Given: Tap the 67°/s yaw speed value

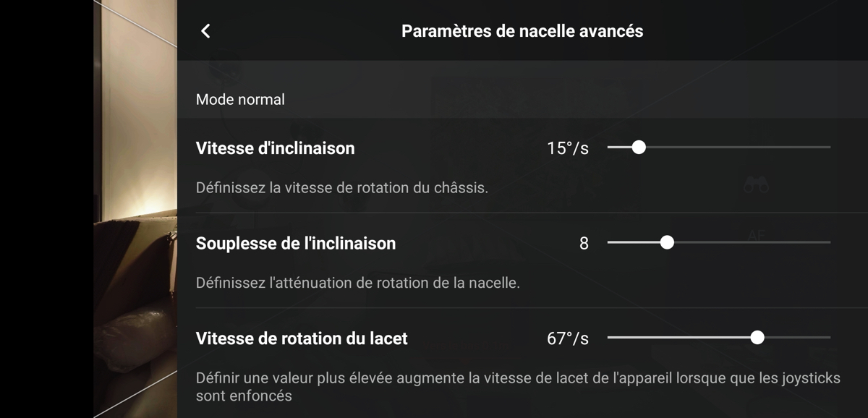Looking at the screenshot, I should click(568, 338).
